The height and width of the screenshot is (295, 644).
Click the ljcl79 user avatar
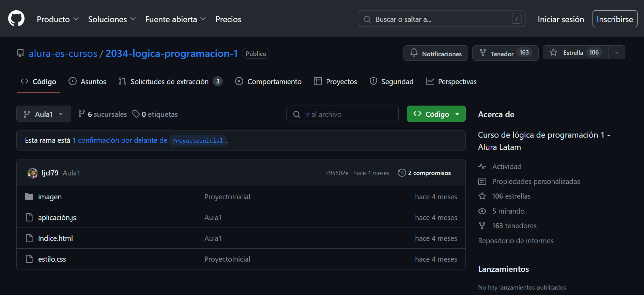[x=32, y=173]
